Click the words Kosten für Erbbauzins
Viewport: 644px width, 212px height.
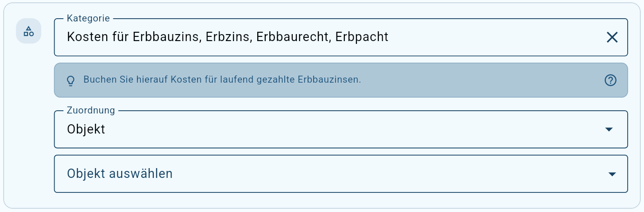133,37
